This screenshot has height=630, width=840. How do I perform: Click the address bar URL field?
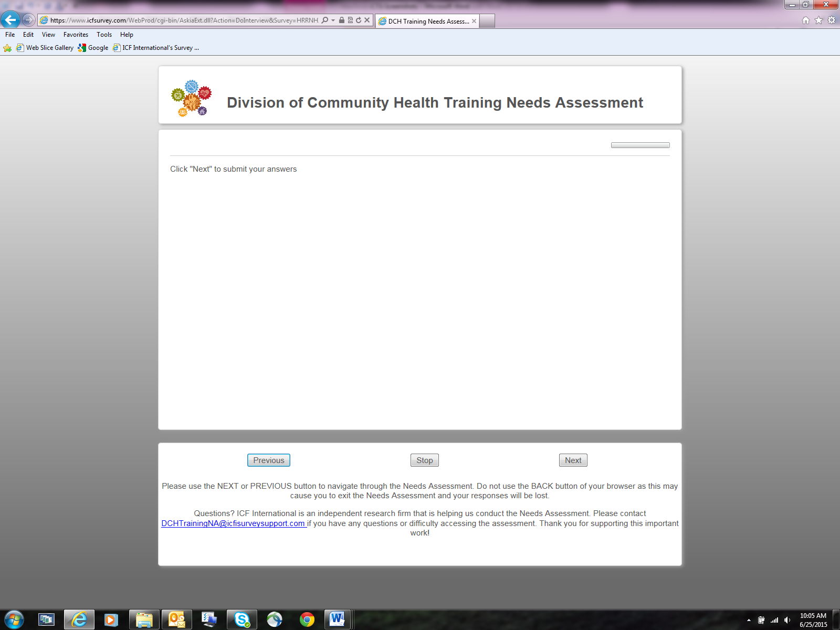point(184,20)
